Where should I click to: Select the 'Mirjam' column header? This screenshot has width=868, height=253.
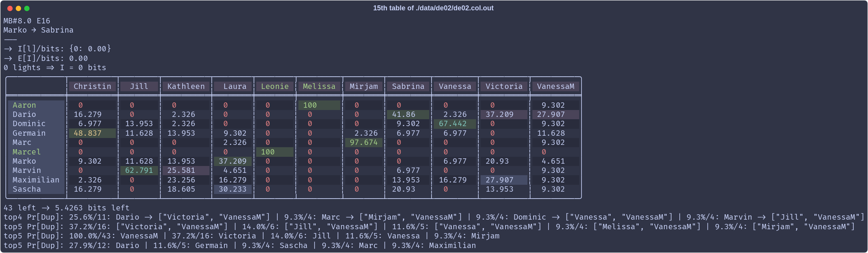click(364, 87)
